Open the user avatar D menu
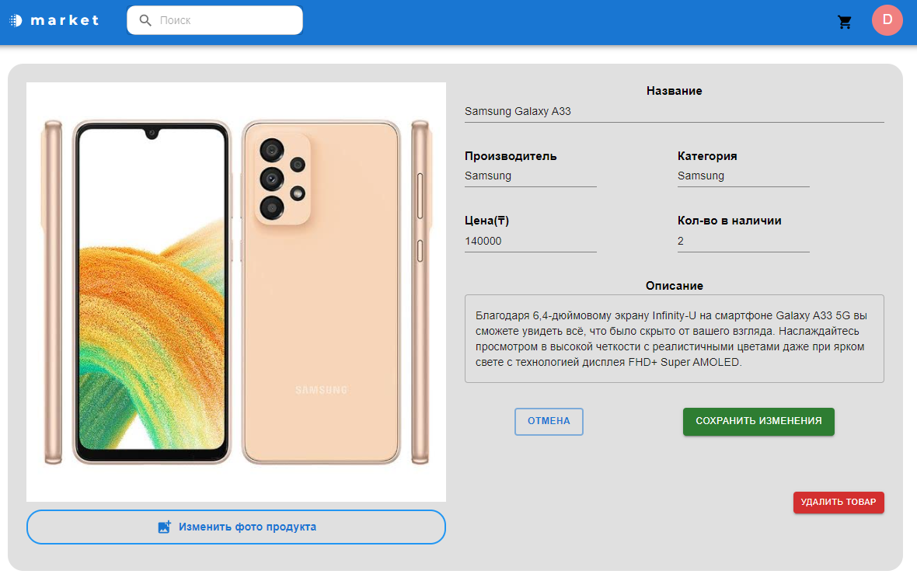Viewport: 917px width, 588px height. pos(887,20)
